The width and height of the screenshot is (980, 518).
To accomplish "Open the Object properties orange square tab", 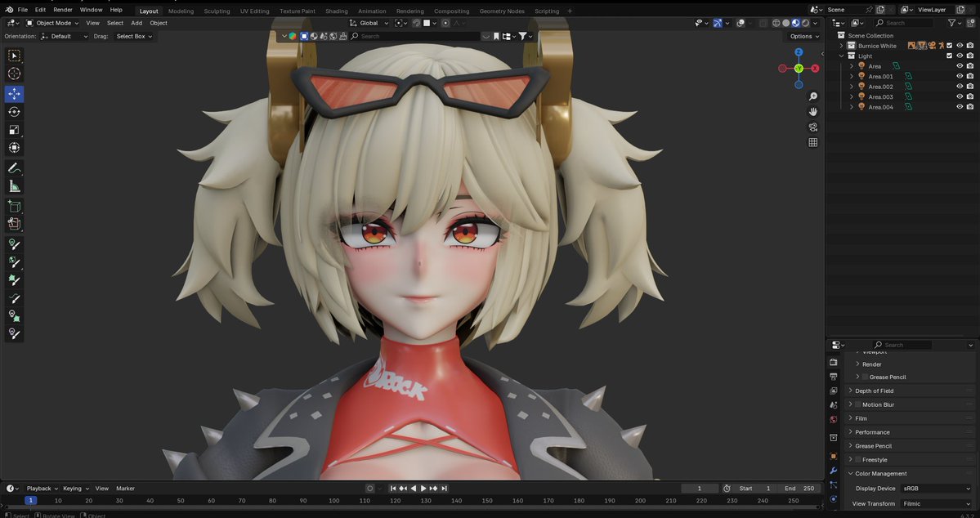I will tap(833, 456).
